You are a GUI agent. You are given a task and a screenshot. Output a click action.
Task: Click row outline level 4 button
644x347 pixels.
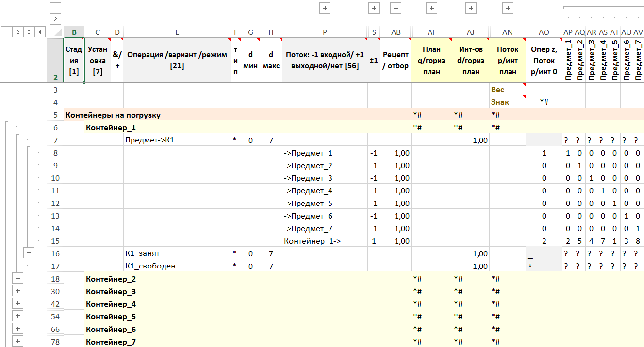point(40,32)
